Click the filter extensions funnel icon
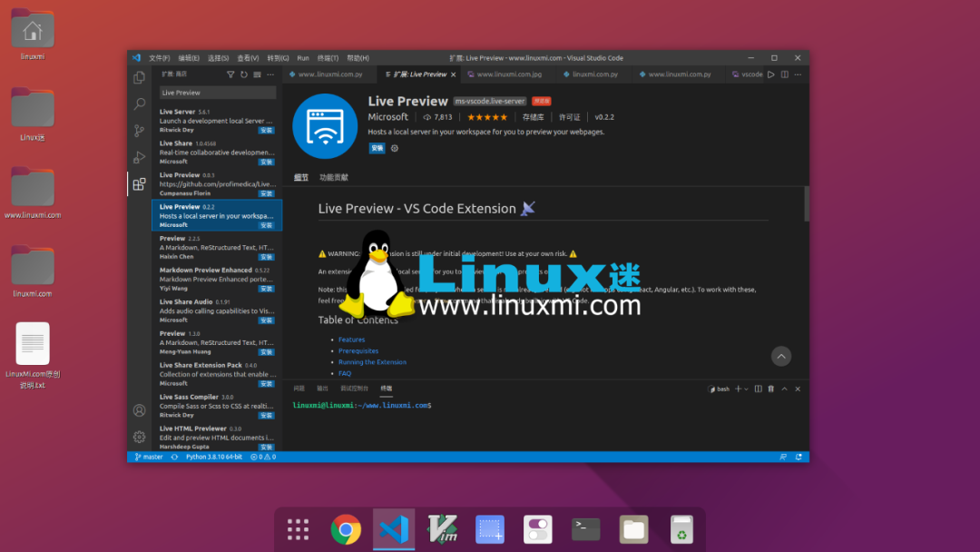This screenshot has width=980, height=552. [230, 74]
